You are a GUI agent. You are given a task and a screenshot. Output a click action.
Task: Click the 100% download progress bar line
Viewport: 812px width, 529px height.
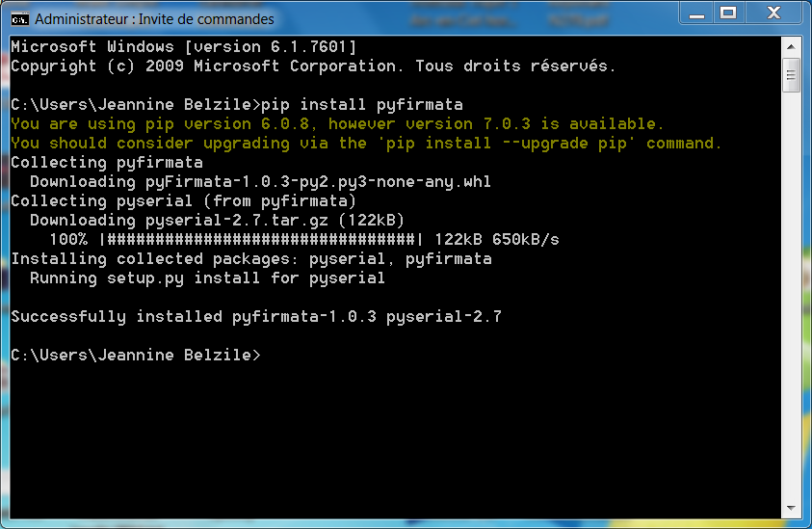304,240
